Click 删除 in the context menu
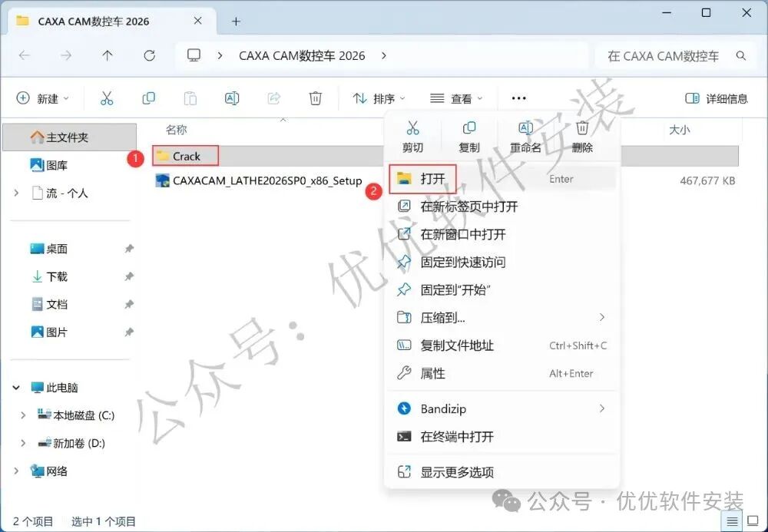 [582, 137]
